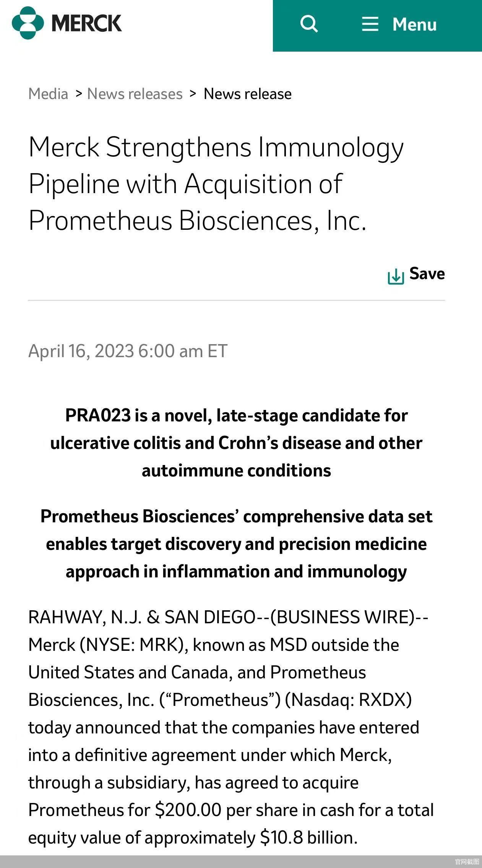Click the $10.8 billion equity value text
Image resolution: width=482 pixels, height=868 pixels.
tap(308, 837)
